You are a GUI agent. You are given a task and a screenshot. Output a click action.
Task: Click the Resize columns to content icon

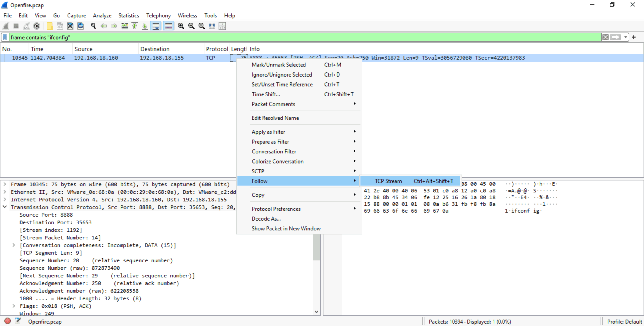[x=212, y=26]
